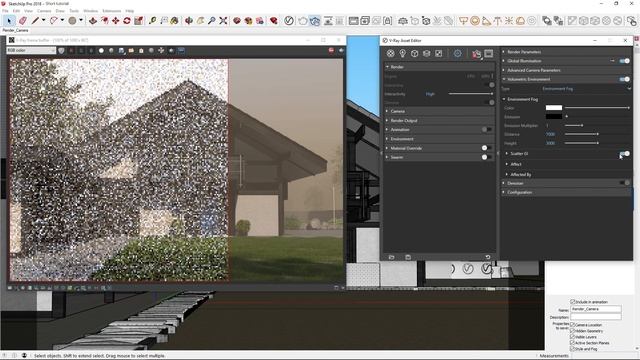
Task: Click the fog Color white swatch
Action: pyautogui.click(x=553, y=108)
